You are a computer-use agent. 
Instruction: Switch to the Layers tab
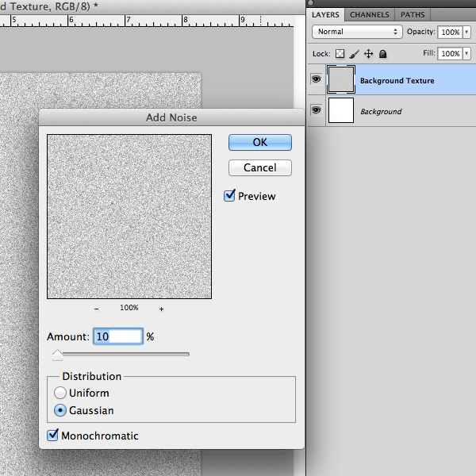click(325, 14)
